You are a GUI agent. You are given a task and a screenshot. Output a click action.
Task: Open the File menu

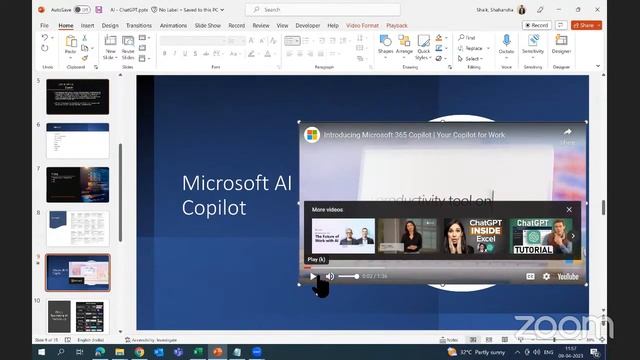tap(44, 25)
